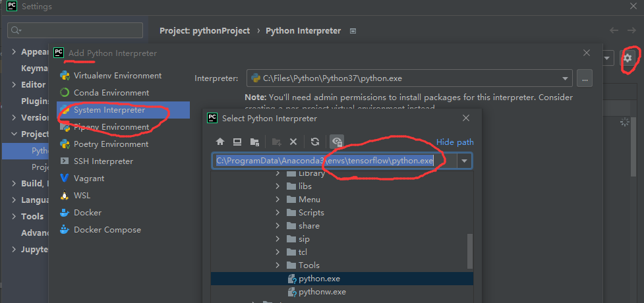Click the Docker Compose icon
644x303 pixels.
tap(65, 229)
